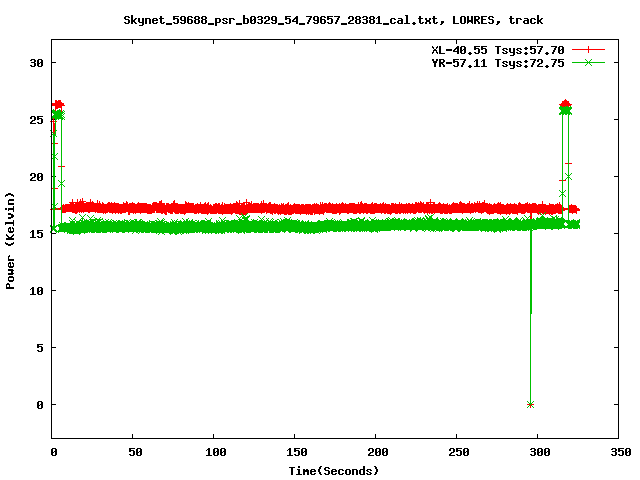Select the YR-57.11 Tsys:72.75 legend entry
This screenshot has width=640, height=480.
coord(498,63)
